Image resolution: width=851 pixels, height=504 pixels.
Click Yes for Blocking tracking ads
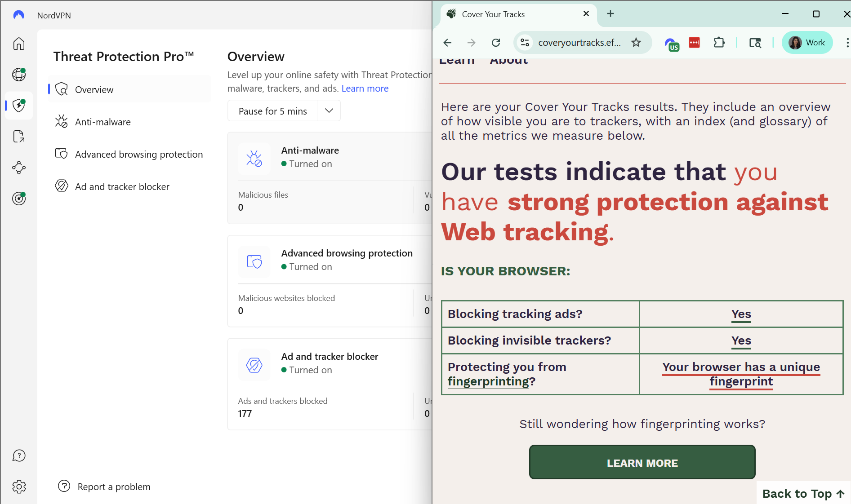[741, 314]
